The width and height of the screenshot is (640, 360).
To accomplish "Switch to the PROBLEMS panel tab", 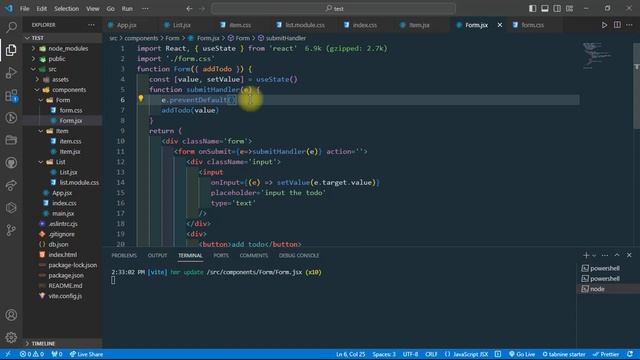I will point(124,255).
